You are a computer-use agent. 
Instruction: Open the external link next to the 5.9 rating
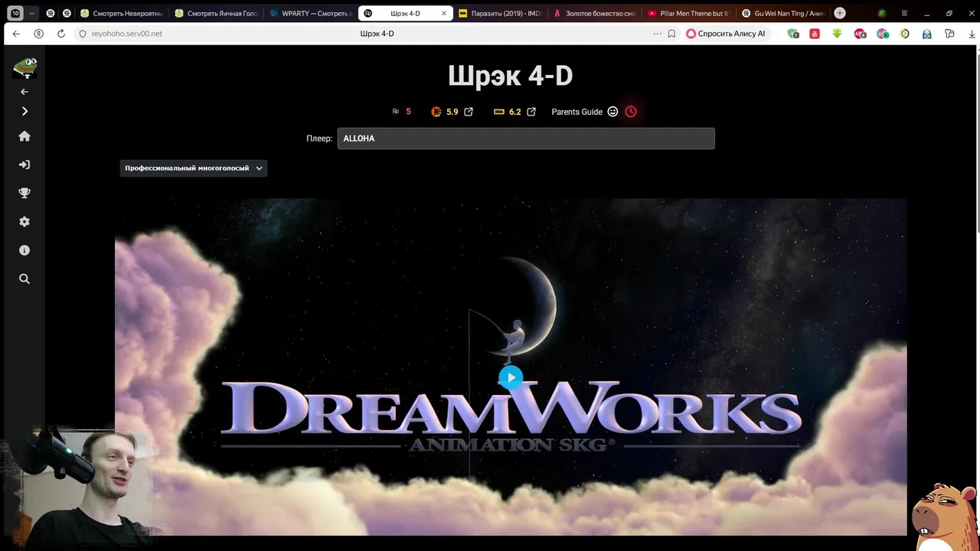[469, 112]
